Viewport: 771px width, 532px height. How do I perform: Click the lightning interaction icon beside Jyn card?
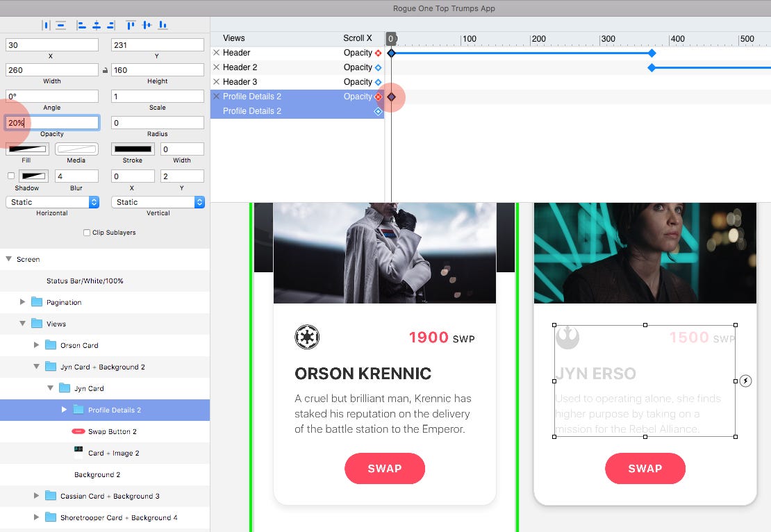pos(745,381)
